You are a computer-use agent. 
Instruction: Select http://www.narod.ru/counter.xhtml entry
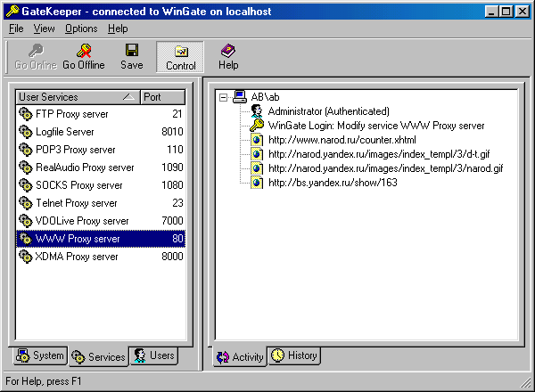[342, 140]
